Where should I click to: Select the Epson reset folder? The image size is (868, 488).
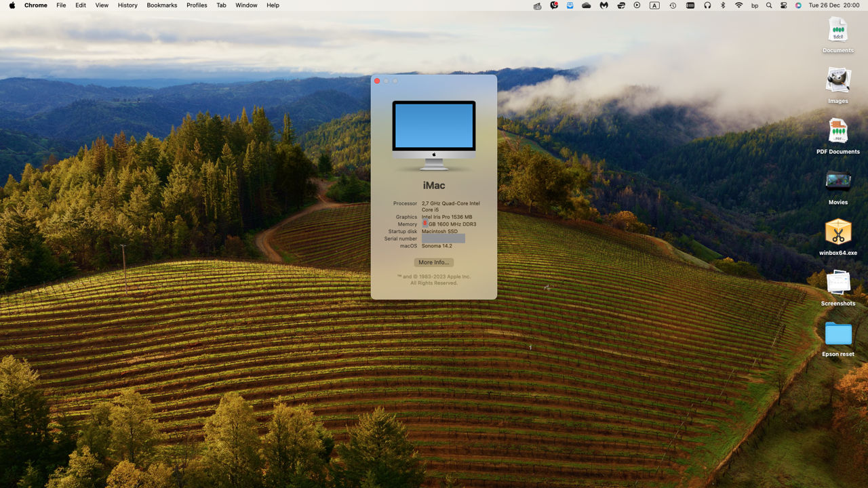(x=838, y=339)
